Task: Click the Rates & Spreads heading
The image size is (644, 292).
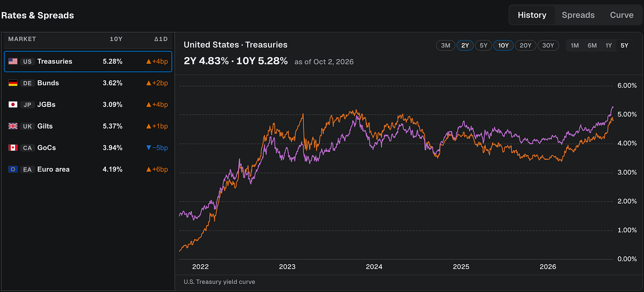Action: pos(37,15)
